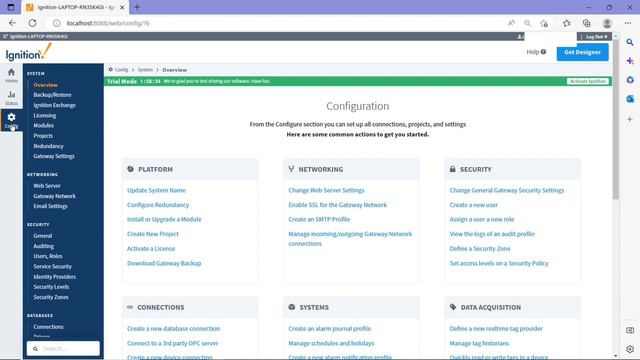Open the Status section icon

(11, 98)
